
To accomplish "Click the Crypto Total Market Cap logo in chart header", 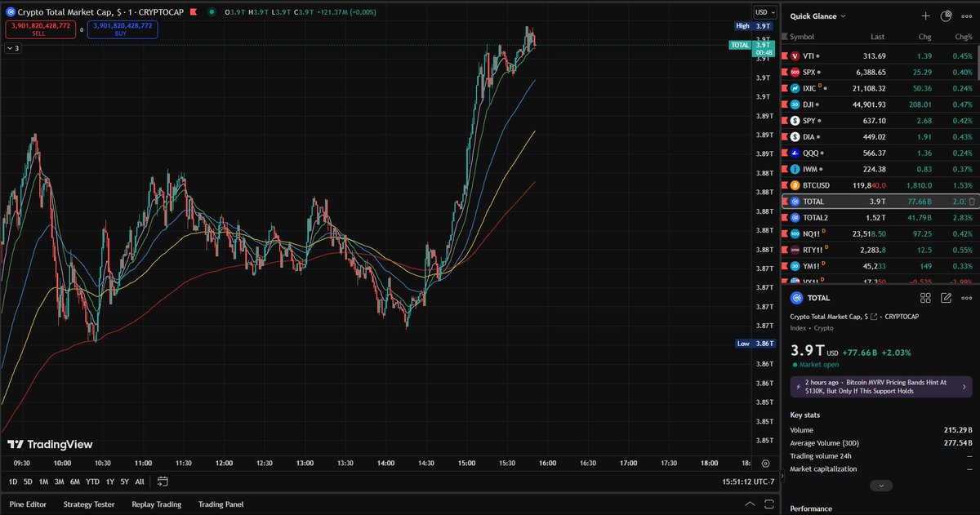I will point(10,12).
